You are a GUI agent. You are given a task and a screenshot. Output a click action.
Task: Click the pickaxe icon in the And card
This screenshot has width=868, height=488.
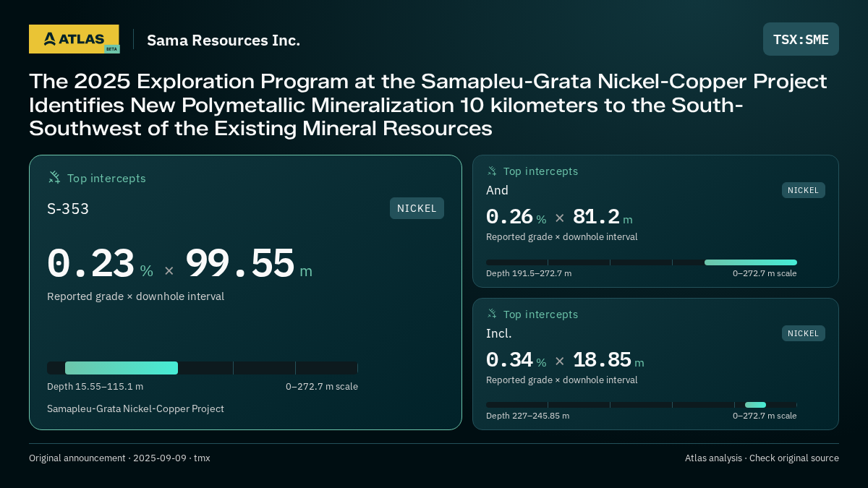tap(492, 171)
